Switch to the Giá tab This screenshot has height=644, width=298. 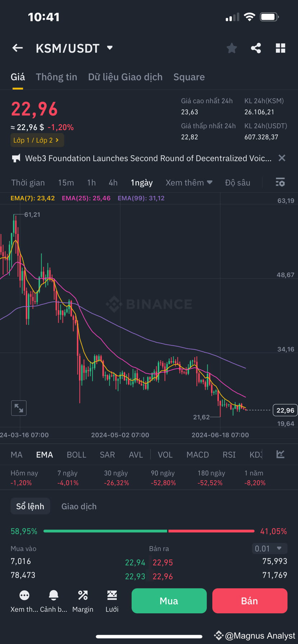[18, 77]
